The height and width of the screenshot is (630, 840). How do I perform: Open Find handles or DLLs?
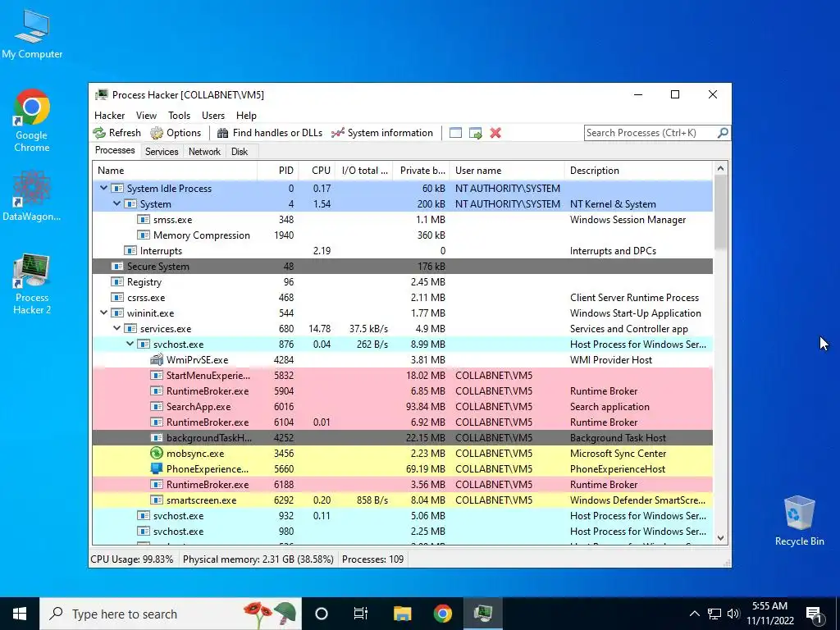[269, 133]
